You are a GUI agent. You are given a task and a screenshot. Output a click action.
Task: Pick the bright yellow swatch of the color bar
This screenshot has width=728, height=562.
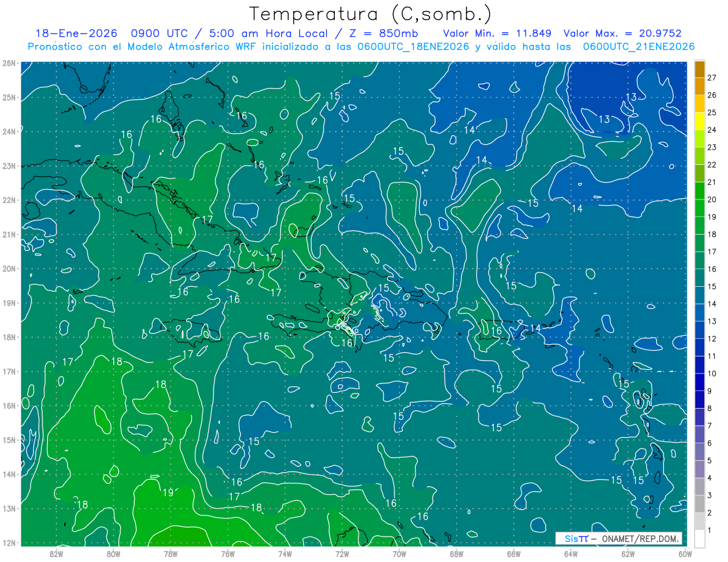click(x=699, y=121)
